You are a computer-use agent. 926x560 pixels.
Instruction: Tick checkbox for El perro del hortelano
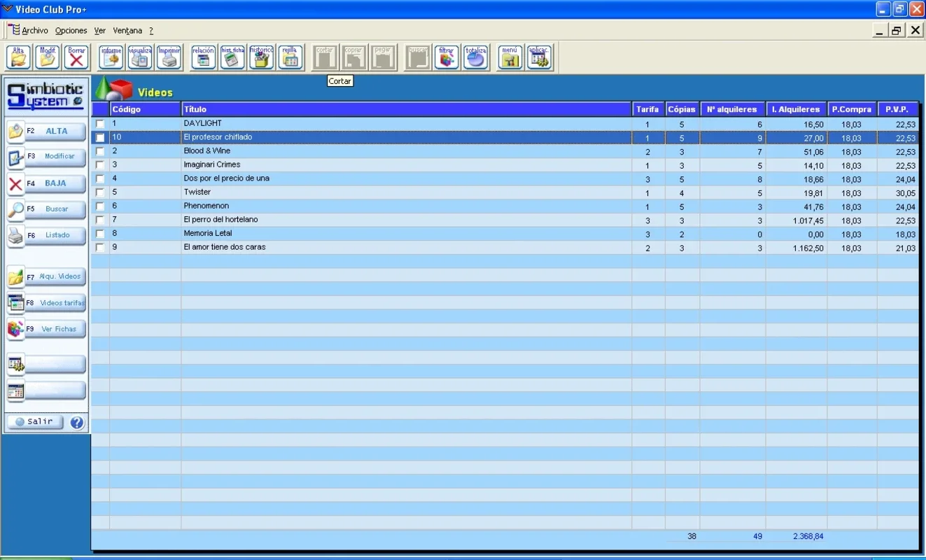pos(100,220)
